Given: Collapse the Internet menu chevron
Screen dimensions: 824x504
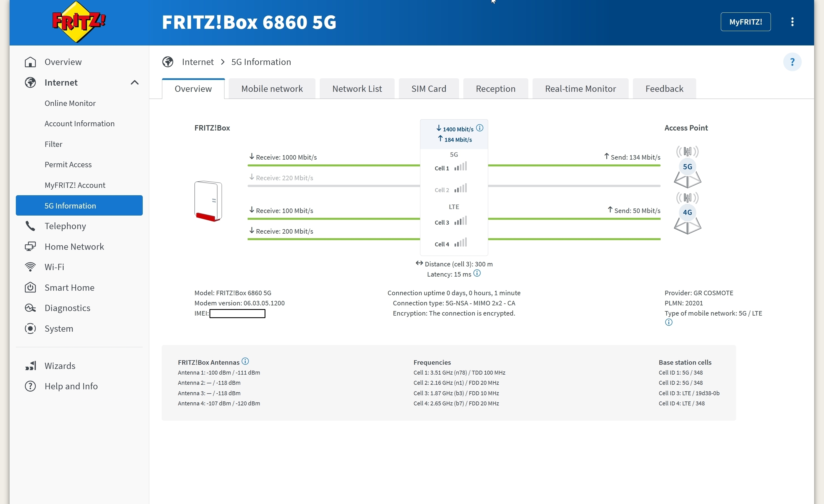Looking at the screenshot, I should click(x=135, y=82).
